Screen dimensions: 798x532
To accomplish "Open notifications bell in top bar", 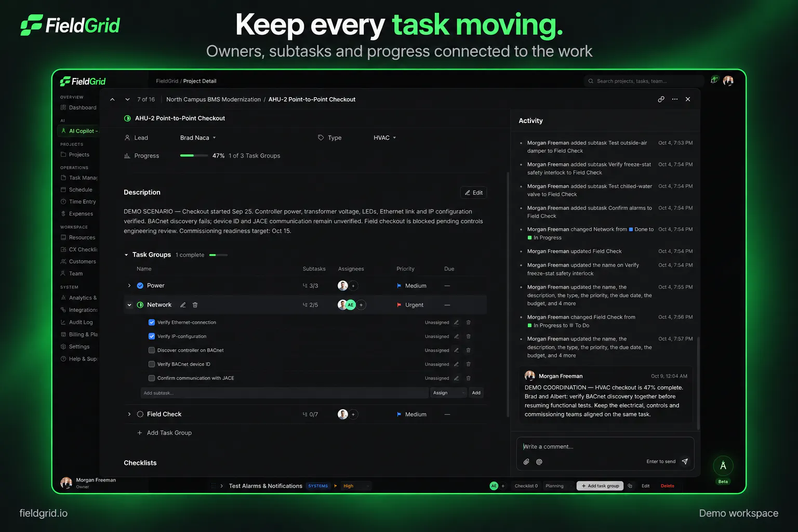I will (714, 80).
